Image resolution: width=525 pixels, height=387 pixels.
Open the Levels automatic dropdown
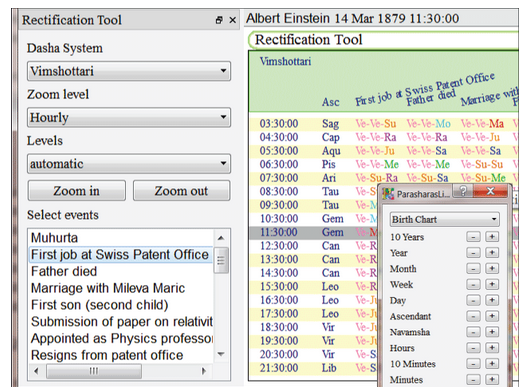[x=129, y=164]
